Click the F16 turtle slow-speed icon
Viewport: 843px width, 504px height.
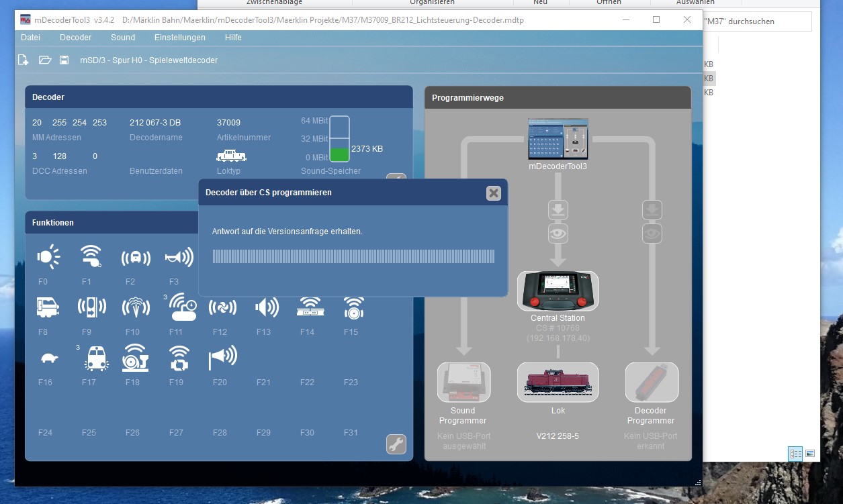click(49, 359)
